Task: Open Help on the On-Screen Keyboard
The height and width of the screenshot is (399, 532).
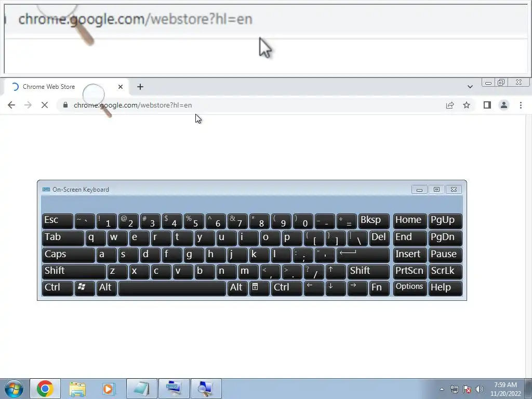Action: click(445, 288)
